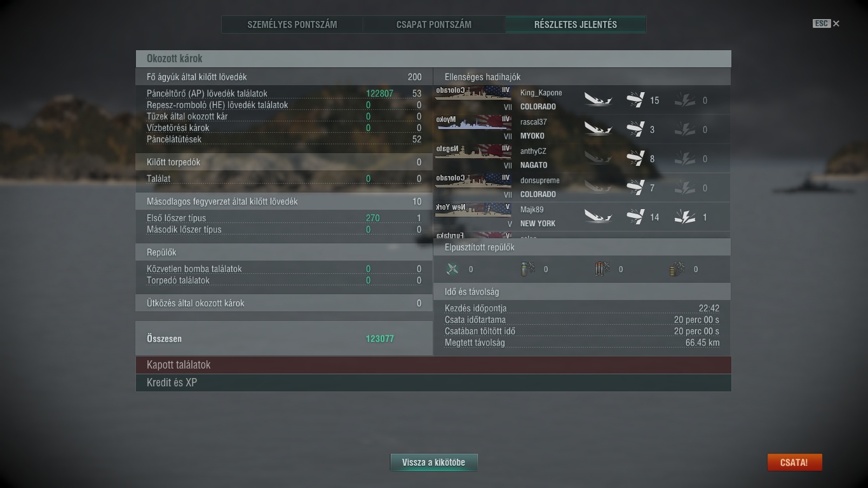Click the second destroyed planes bomb icon
Screen dimensions: 868x488
coord(527,269)
